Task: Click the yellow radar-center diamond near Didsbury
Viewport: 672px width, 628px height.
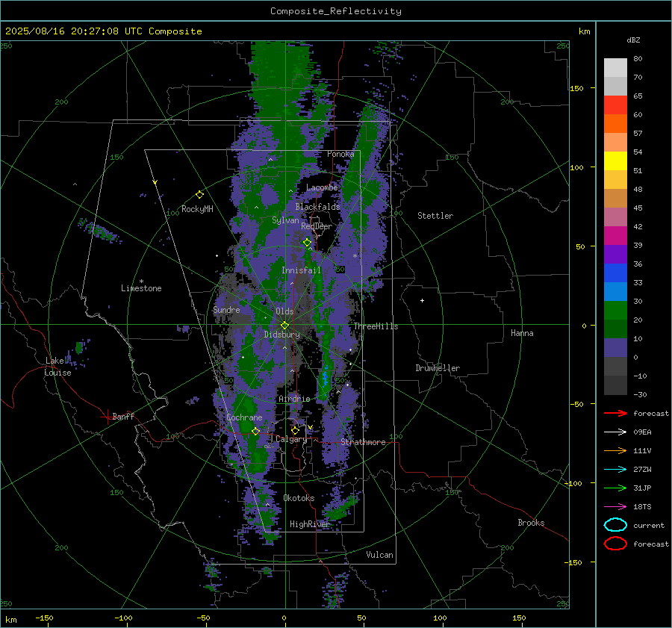Action: [284, 326]
